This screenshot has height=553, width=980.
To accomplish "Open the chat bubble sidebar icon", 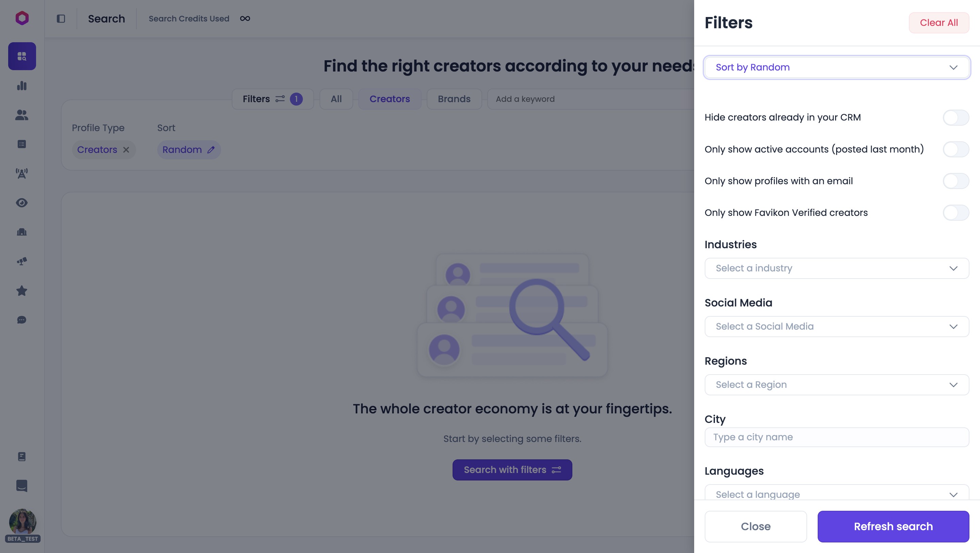I will (x=22, y=320).
